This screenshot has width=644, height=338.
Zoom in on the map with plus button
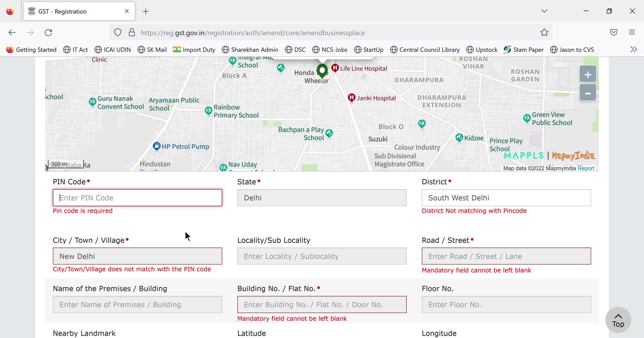coord(588,75)
